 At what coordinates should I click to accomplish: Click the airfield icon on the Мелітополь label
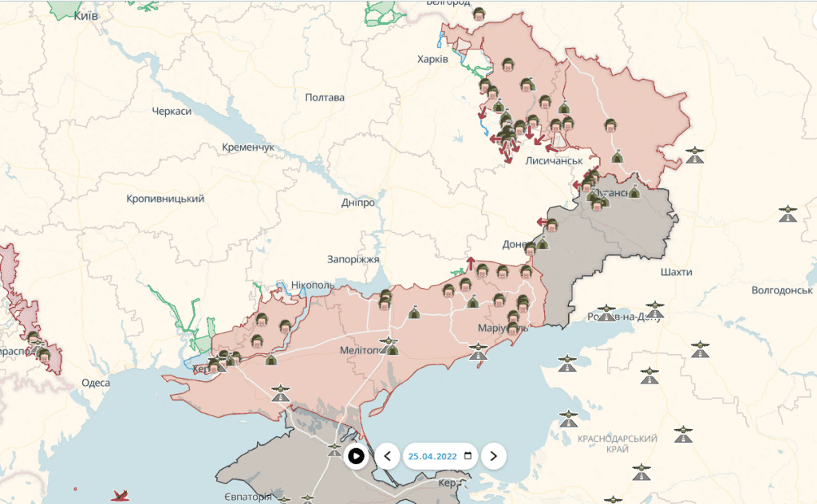click(x=389, y=345)
